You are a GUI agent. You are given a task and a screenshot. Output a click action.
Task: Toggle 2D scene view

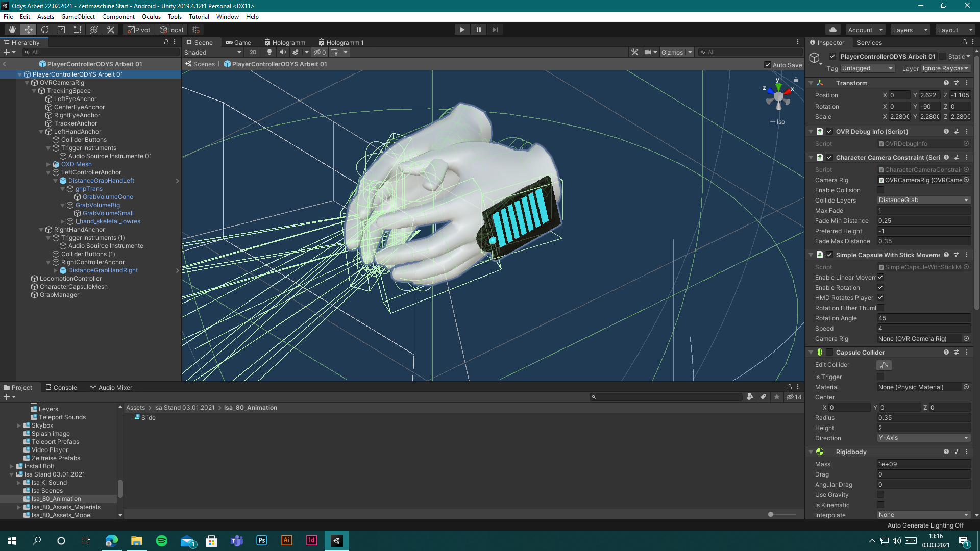[253, 52]
